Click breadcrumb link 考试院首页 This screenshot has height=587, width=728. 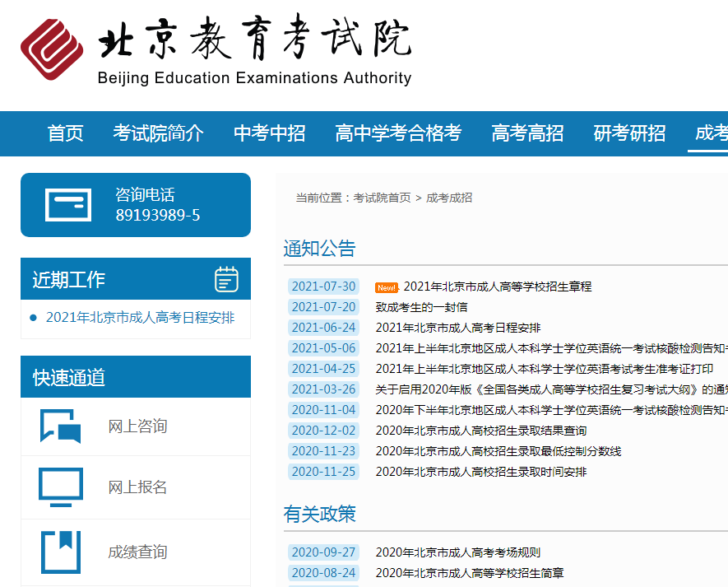[382, 198]
